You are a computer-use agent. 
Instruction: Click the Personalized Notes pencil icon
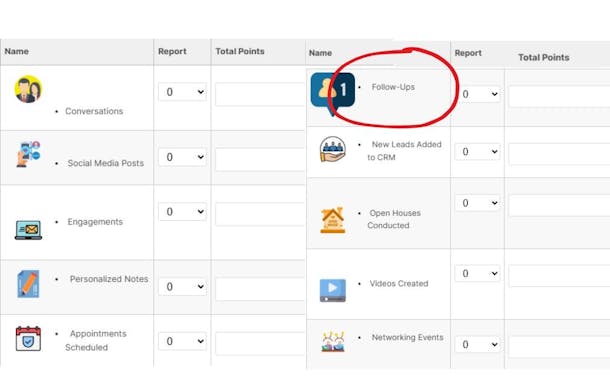point(28,284)
